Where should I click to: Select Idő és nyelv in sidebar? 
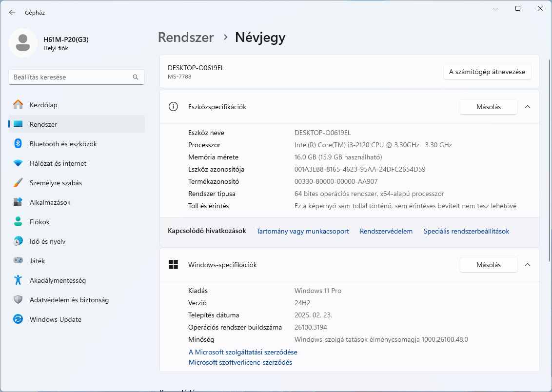pyautogui.click(x=47, y=241)
